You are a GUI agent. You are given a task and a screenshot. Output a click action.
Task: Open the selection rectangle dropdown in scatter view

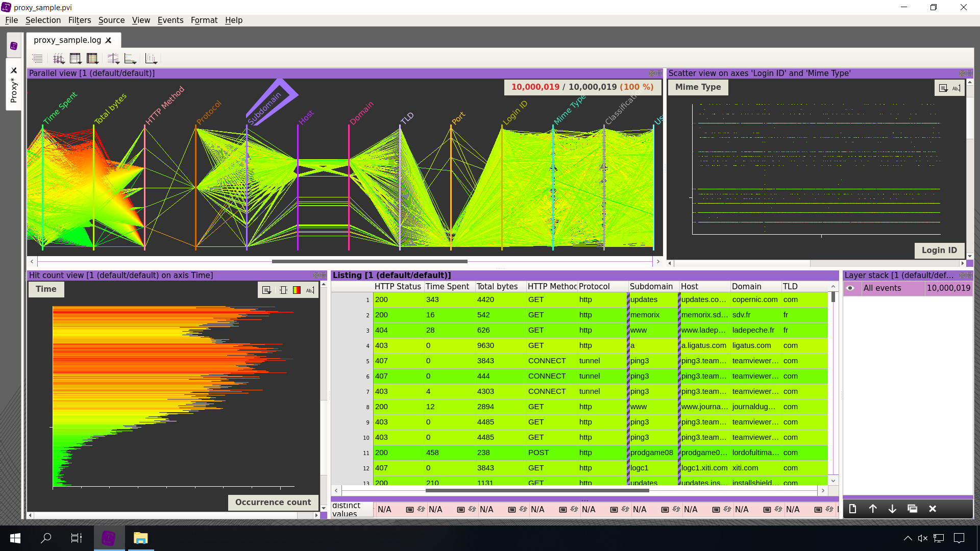coord(944,88)
